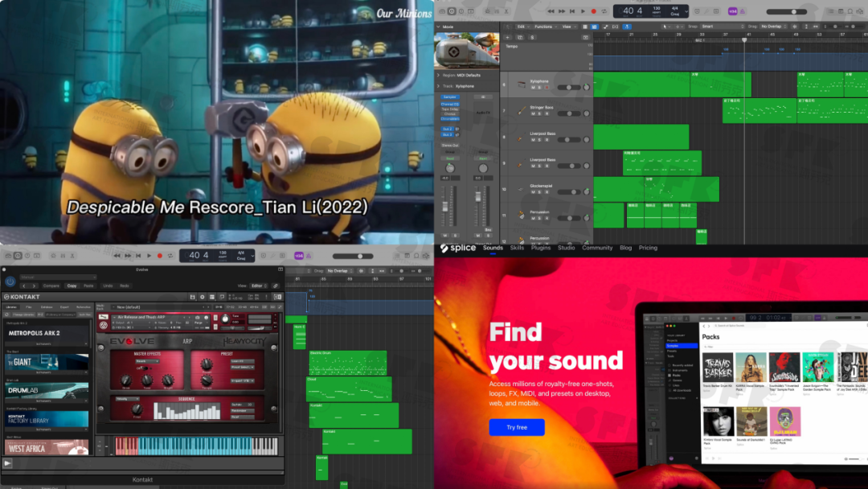Screen dimensions: 868x489
Task: Add a new track with the plus button
Action: click(508, 37)
